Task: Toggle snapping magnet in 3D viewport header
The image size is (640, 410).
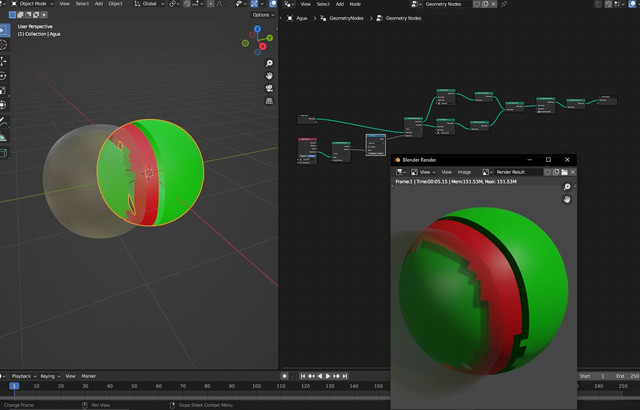Action: click(x=187, y=4)
